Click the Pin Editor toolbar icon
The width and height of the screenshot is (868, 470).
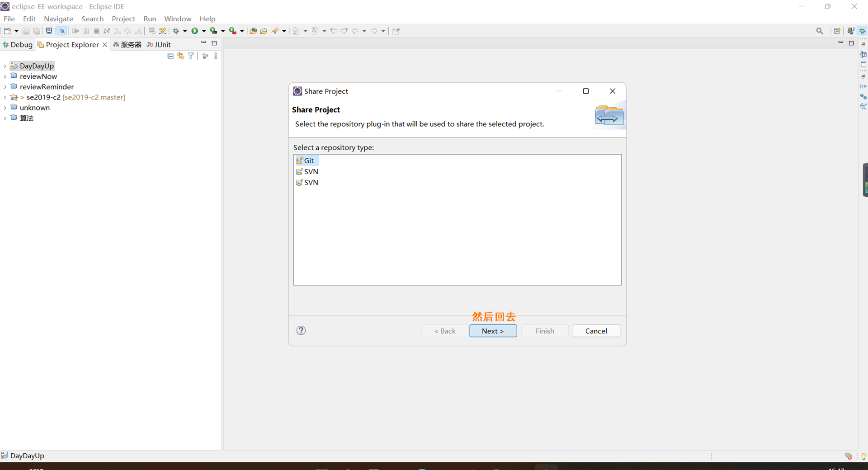[396, 31]
